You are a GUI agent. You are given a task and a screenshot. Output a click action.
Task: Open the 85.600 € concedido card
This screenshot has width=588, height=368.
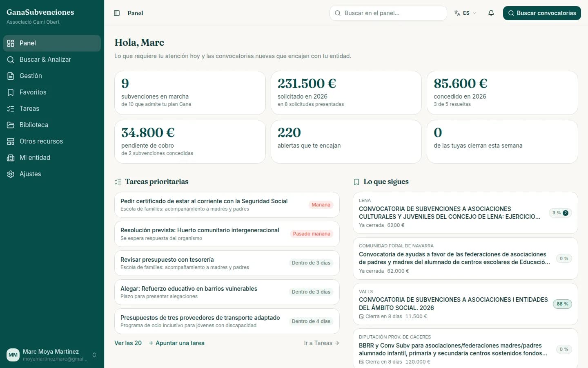point(502,93)
